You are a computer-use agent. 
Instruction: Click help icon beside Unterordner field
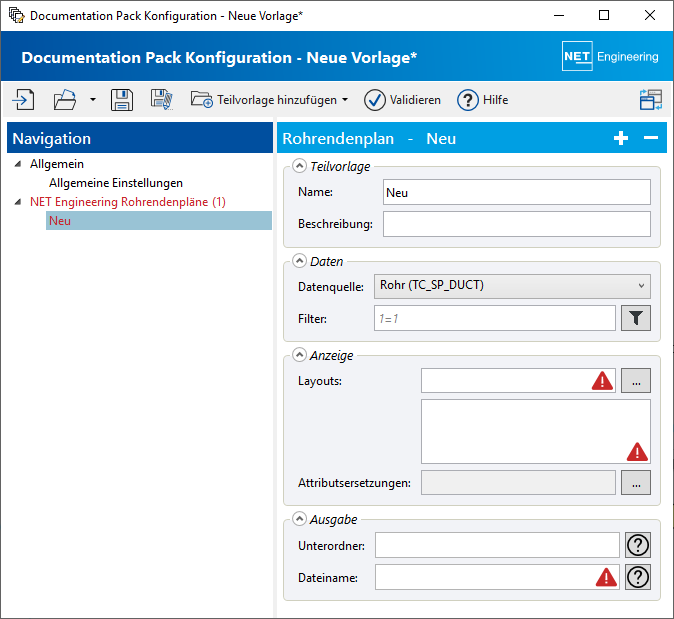click(637, 545)
